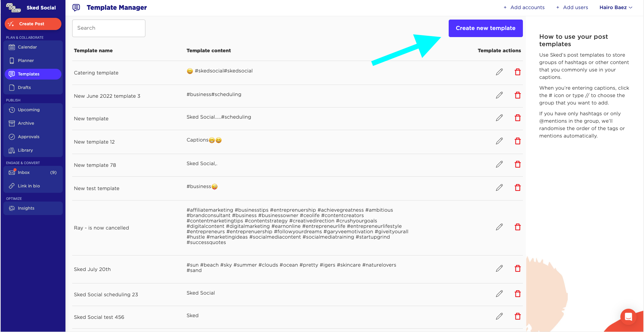Image resolution: width=644 pixels, height=332 pixels.
Task: Select New June 2022 template 3 name
Action: tap(107, 96)
